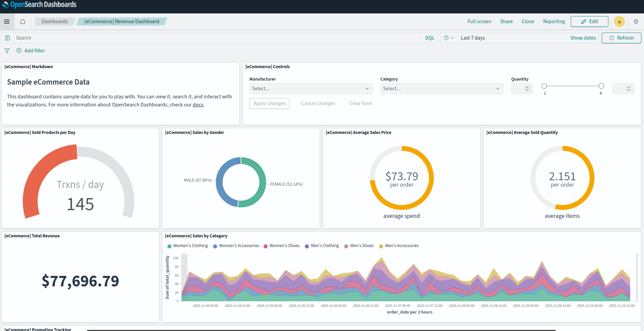Toggle Women's Clothing legend series
This screenshot has width=644, height=331.
click(x=188, y=246)
